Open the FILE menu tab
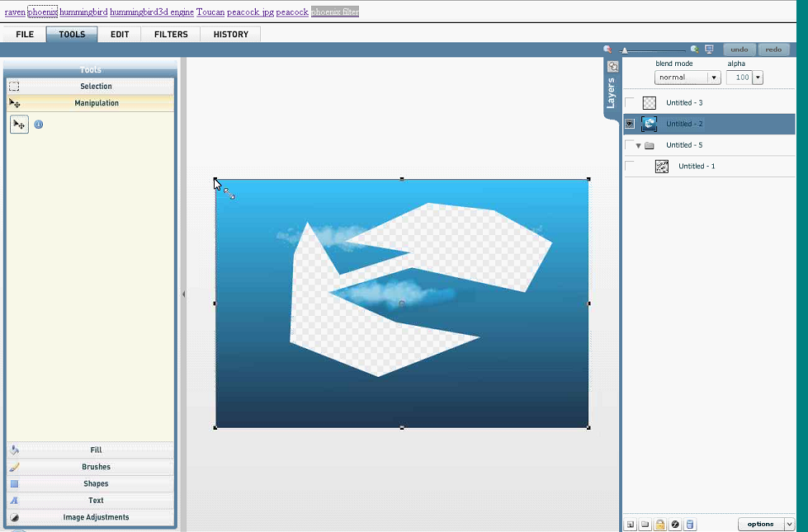 pos(25,34)
